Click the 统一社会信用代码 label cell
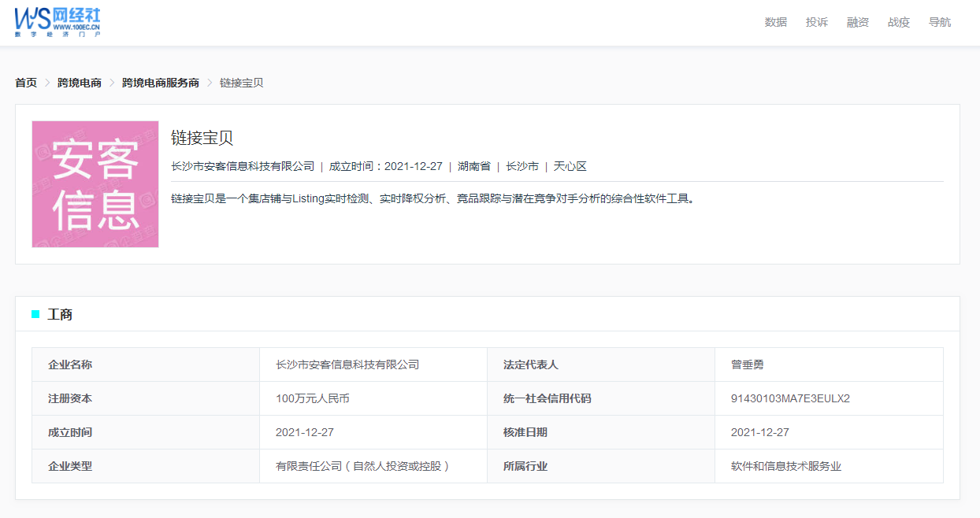 (x=601, y=398)
